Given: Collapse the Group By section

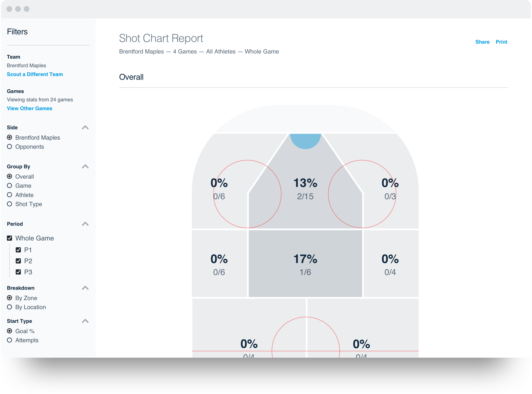Looking at the screenshot, I should pos(85,166).
